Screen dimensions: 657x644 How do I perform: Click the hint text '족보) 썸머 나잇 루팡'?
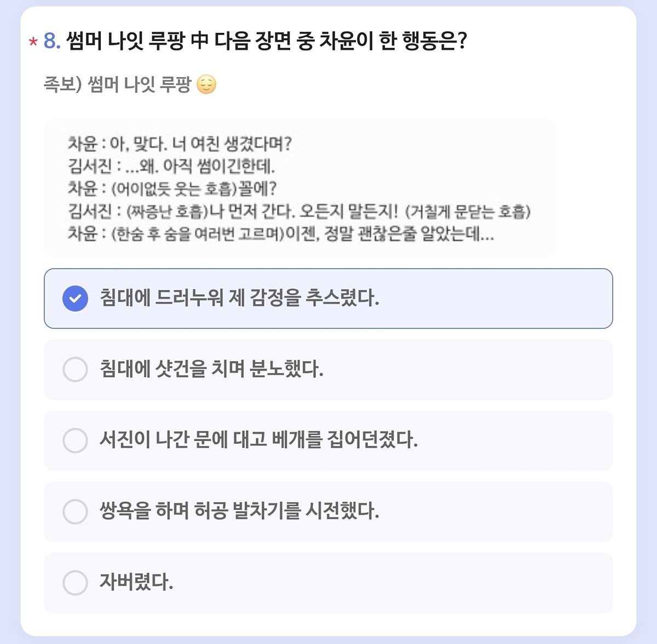(117, 85)
